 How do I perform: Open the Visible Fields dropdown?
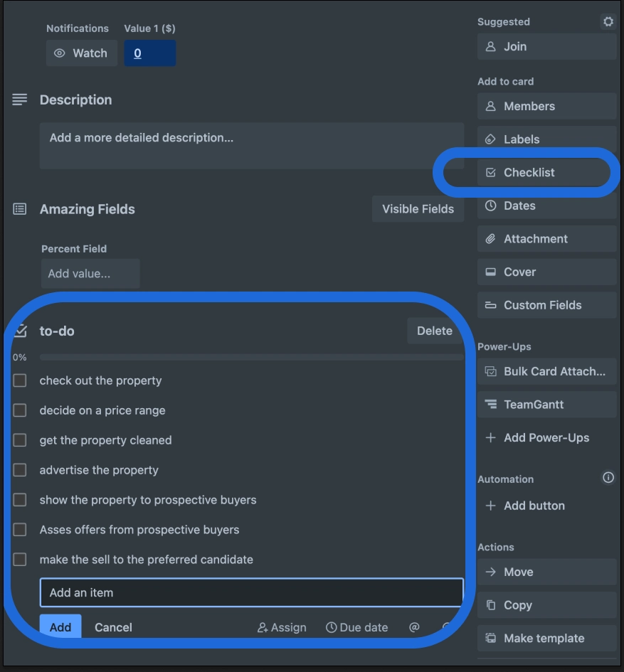click(418, 208)
